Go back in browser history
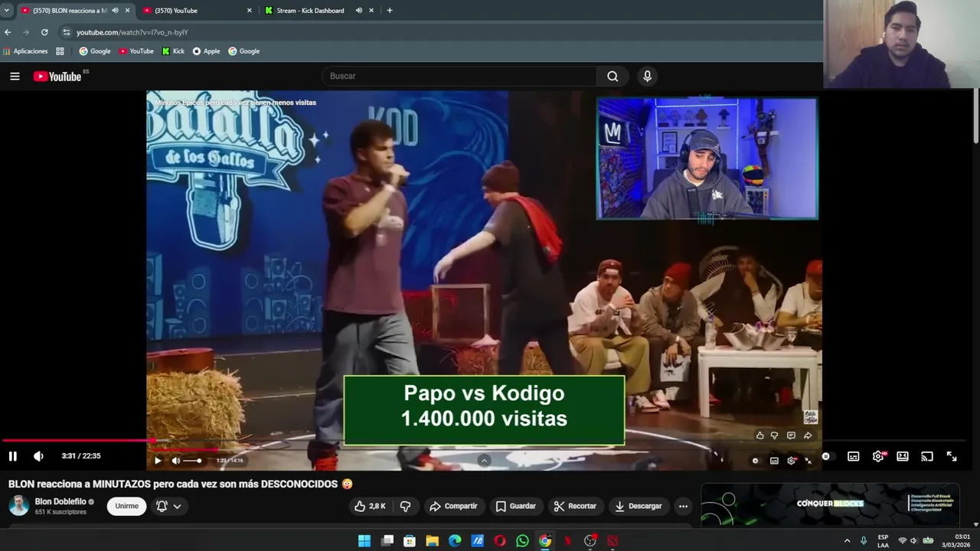The width and height of the screenshot is (980, 551). (8, 32)
